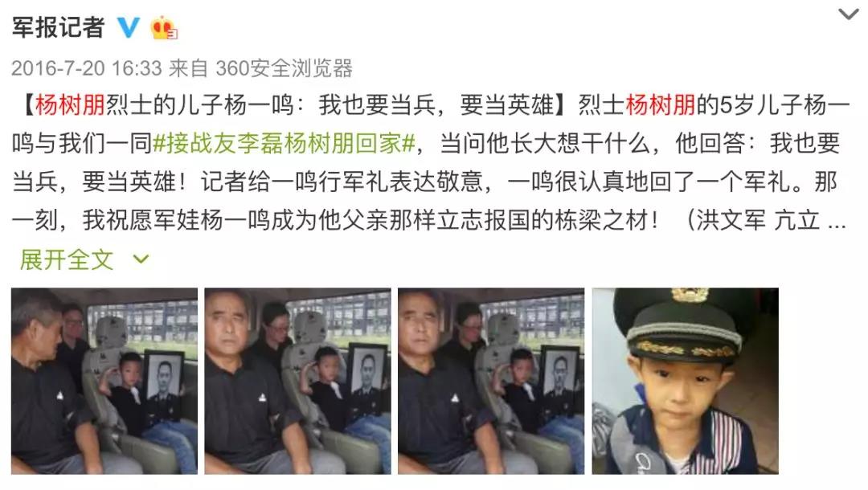
Task: Click the crown membership level icon
Action: point(164,27)
